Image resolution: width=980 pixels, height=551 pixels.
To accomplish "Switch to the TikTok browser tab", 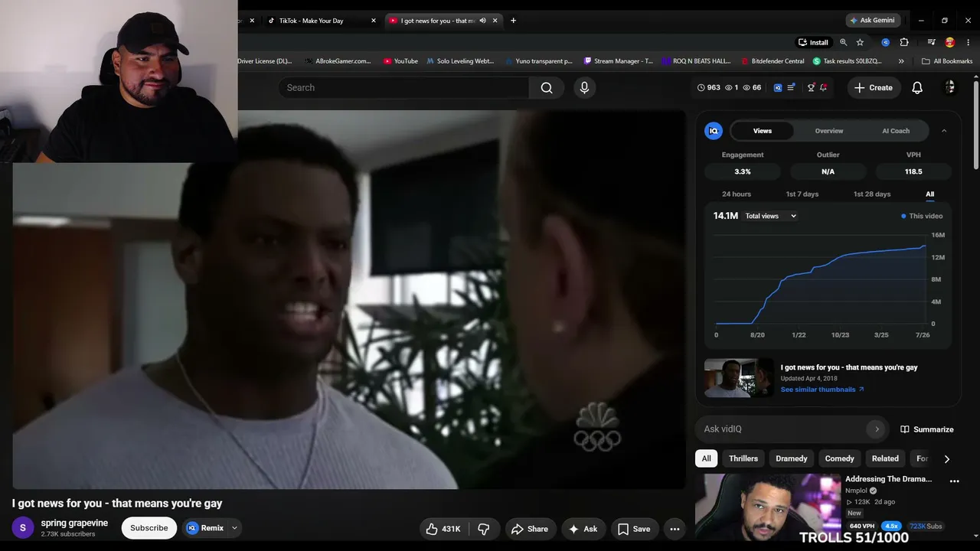I will pyautogui.click(x=320, y=21).
